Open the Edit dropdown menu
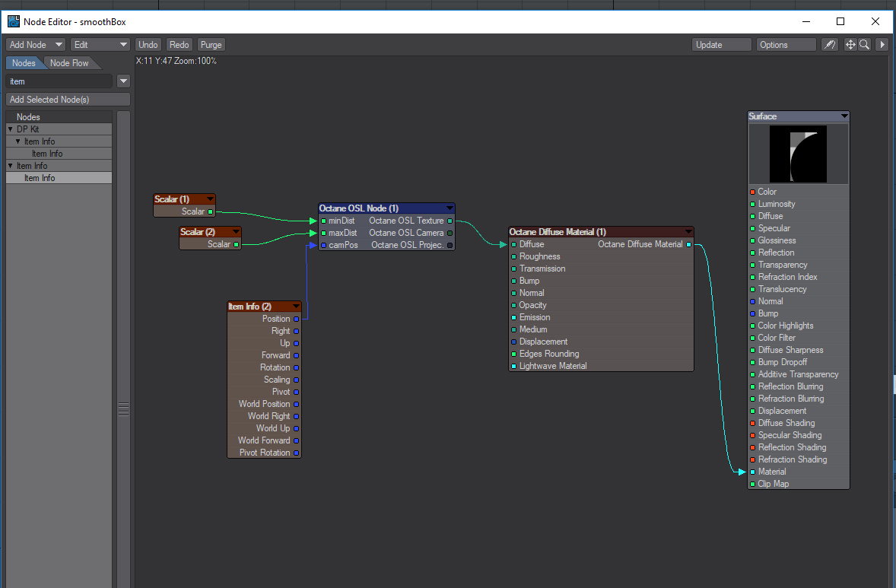Screen dimensions: 896x588 (100, 45)
